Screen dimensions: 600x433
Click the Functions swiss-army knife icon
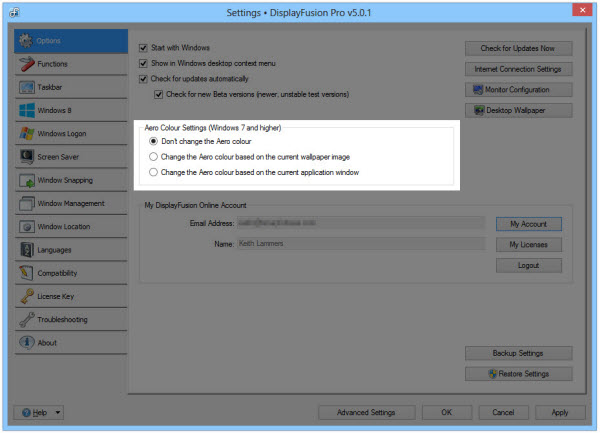(x=27, y=64)
